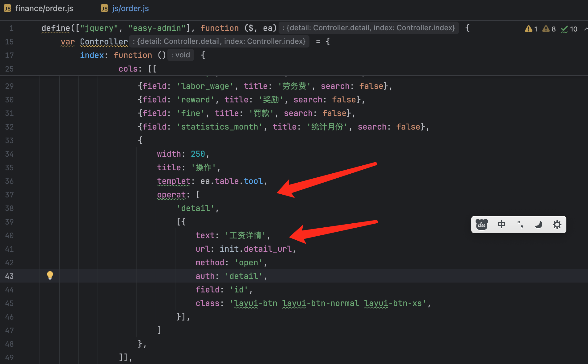This screenshot has height=364, width=588.
Task: Click the error warning indicator showing 1
Action: click(x=531, y=29)
